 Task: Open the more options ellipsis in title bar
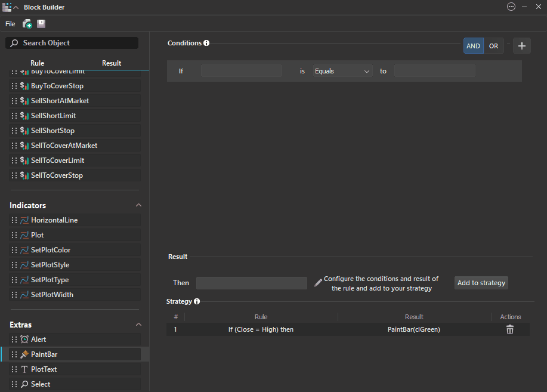point(511,7)
